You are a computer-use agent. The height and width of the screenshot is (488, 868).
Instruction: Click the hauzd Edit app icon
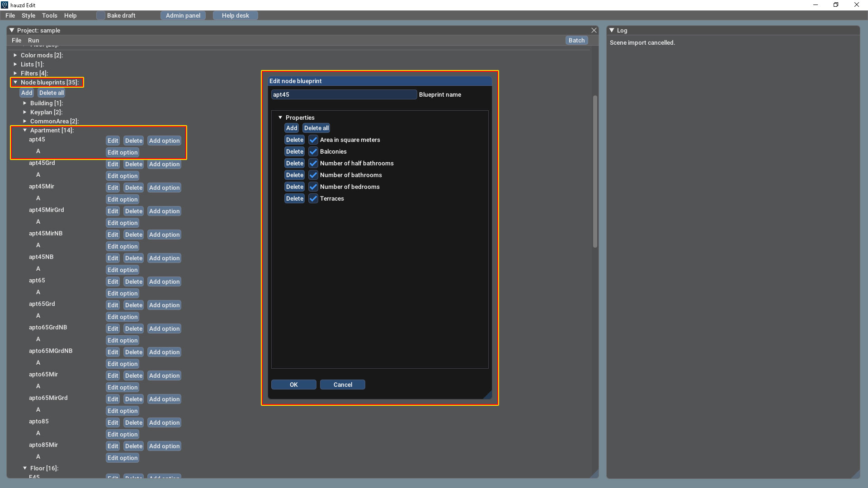point(5,5)
